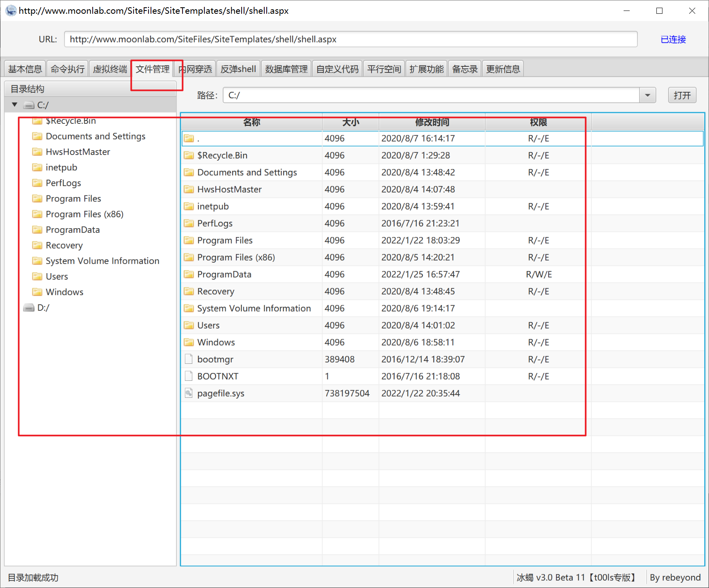This screenshot has width=709, height=588.
Task: Click the application icon in title bar
Action: pos(11,11)
